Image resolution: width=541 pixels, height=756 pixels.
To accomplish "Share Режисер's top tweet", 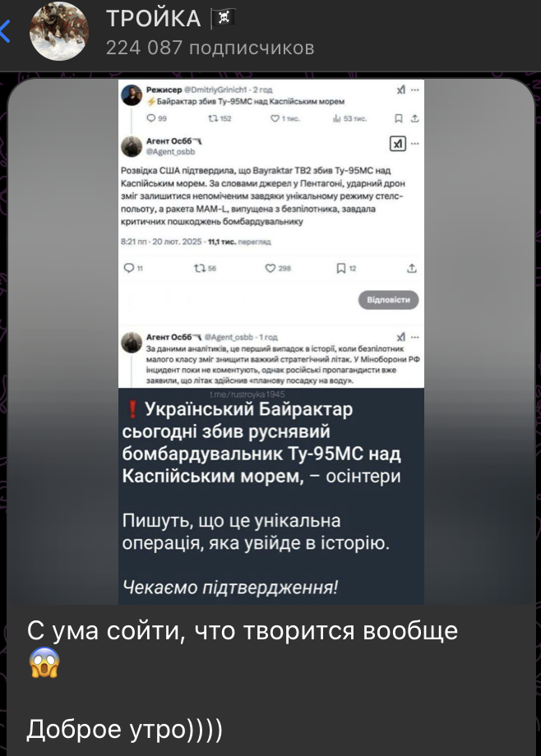I will pos(414,118).
